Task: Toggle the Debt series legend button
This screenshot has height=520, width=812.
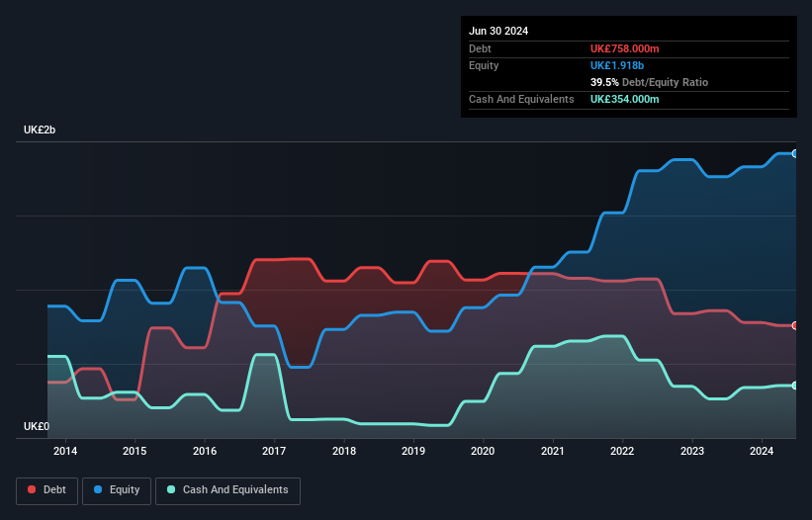Action: tap(47, 490)
